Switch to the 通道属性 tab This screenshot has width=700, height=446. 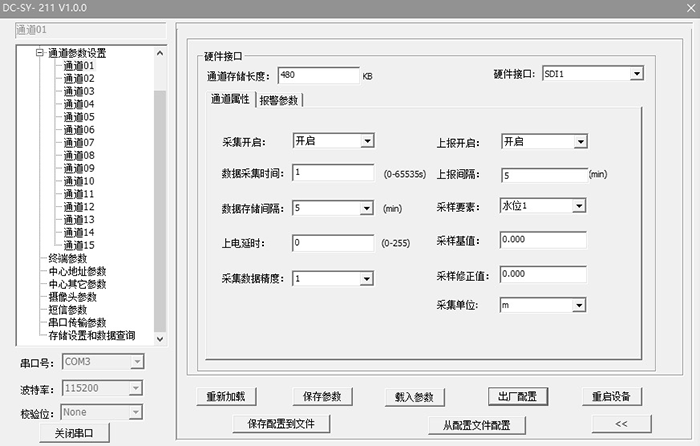click(229, 99)
